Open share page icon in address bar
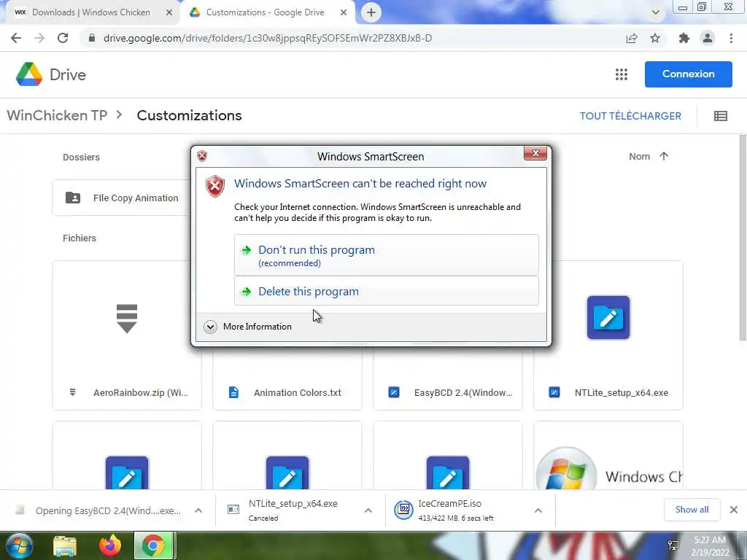This screenshot has width=747, height=560. click(632, 38)
